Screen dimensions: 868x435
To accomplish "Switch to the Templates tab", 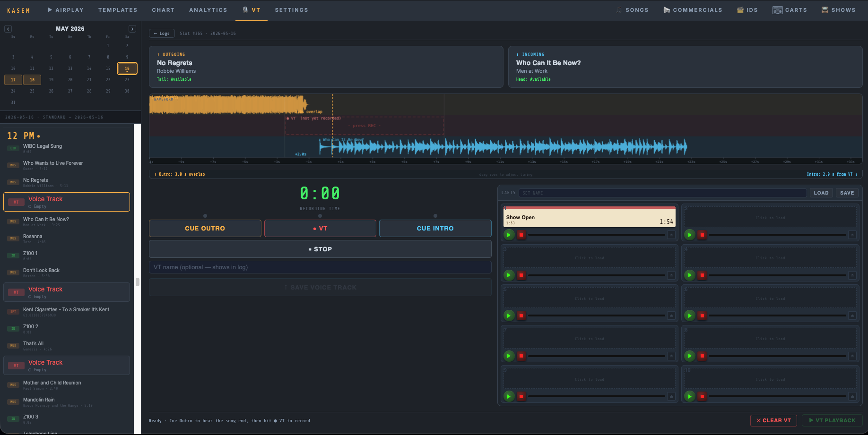I will pyautogui.click(x=118, y=10).
